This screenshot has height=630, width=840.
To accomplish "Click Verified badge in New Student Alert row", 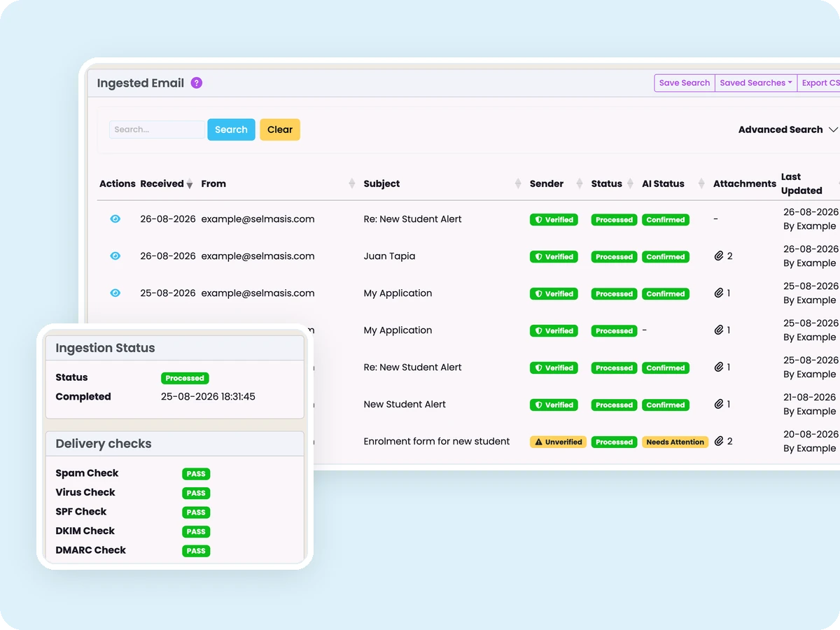I will pos(554,405).
